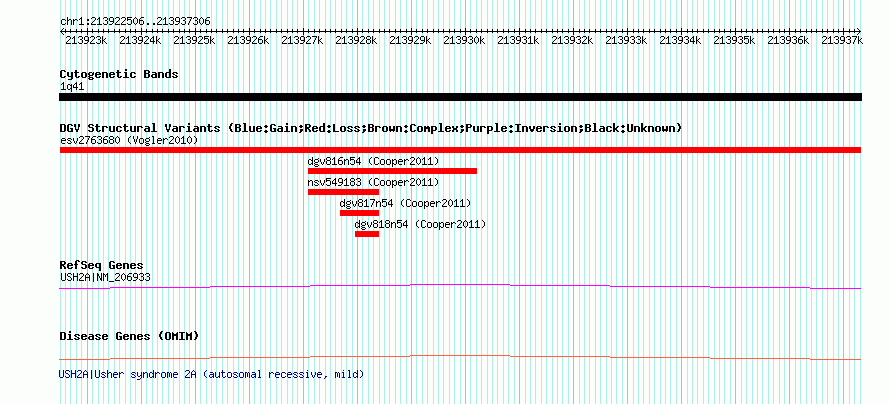Click the 213929k ruler tick label
Viewport: 890px width, 404px height.
click(410, 40)
